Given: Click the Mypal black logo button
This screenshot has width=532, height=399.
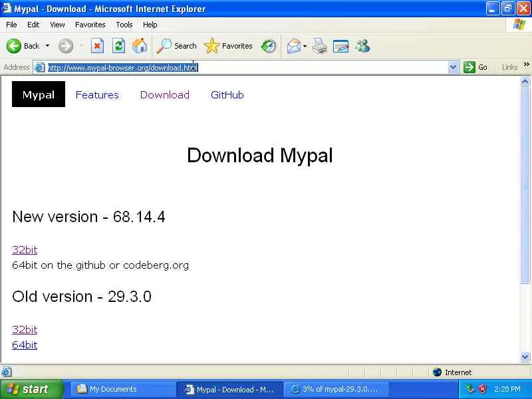Looking at the screenshot, I should 39,94.
